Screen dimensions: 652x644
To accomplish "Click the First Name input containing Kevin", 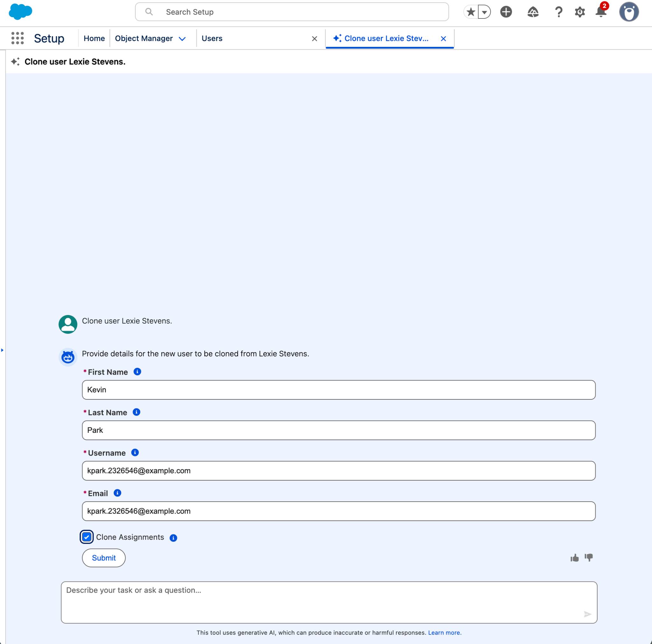I will pos(338,390).
